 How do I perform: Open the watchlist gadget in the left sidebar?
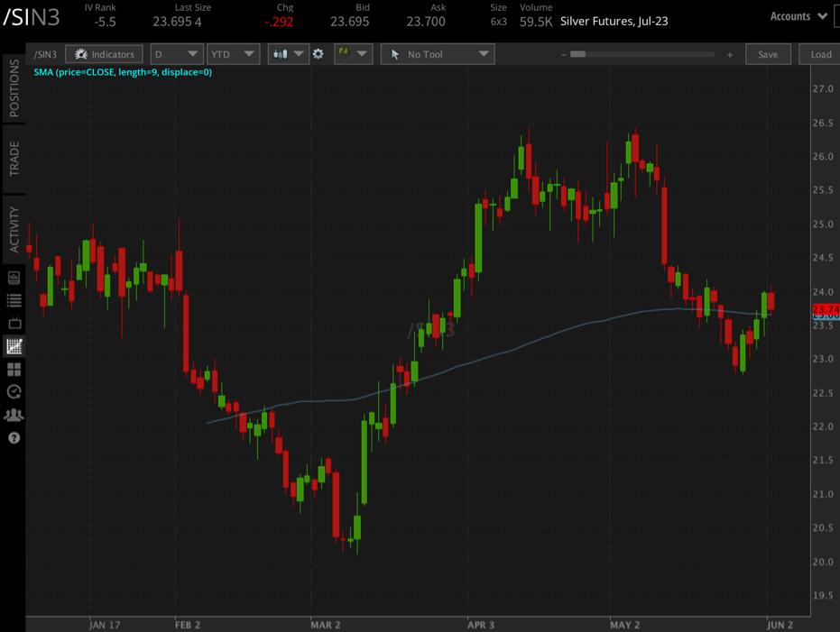coord(13,300)
